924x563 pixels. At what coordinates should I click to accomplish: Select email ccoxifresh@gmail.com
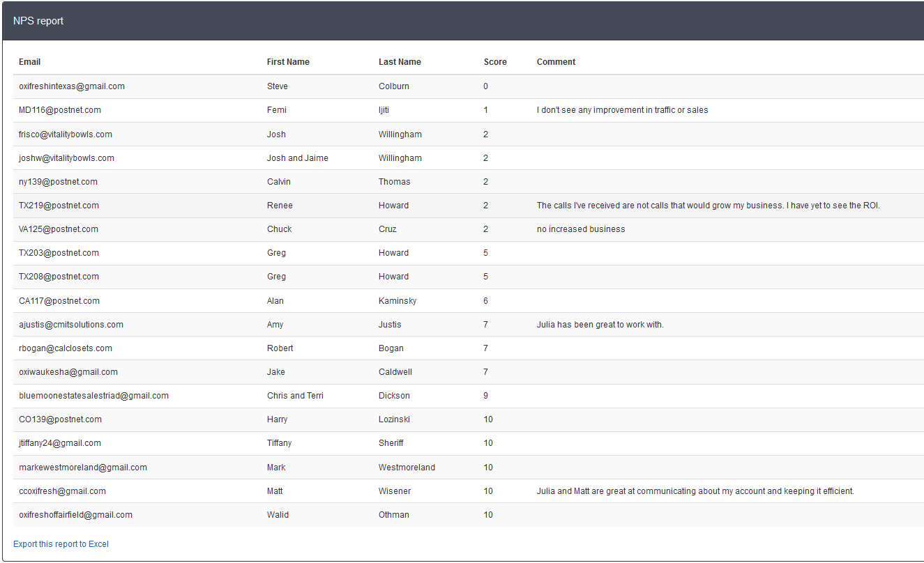point(62,491)
